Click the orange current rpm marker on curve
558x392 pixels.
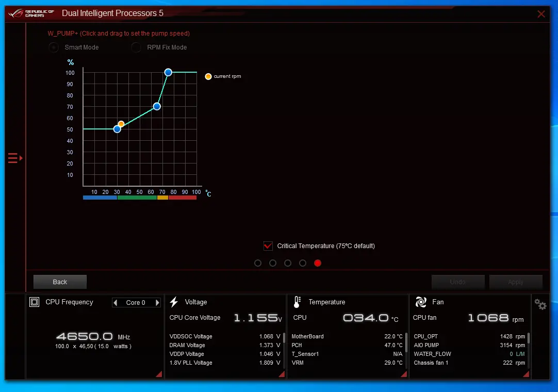pos(121,124)
